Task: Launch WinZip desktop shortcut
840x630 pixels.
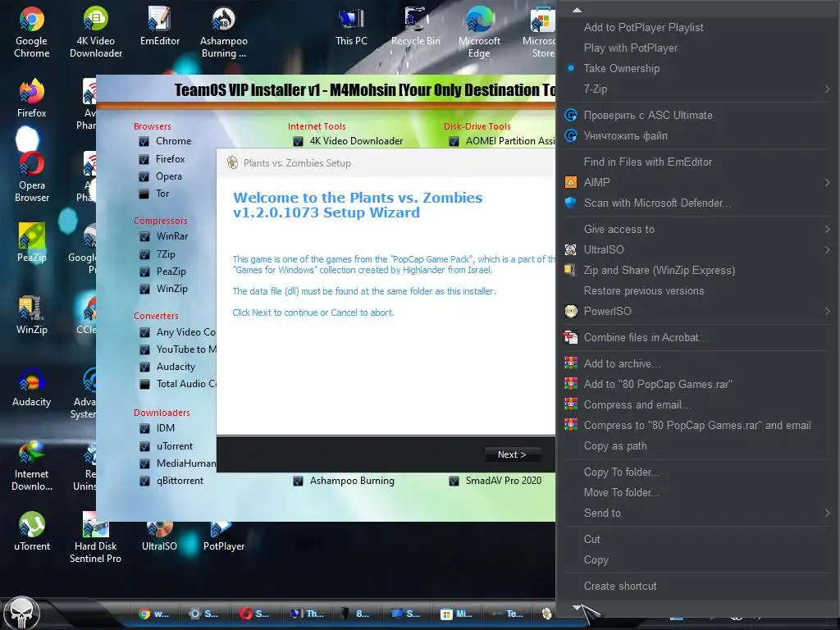Action: click(x=32, y=315)
